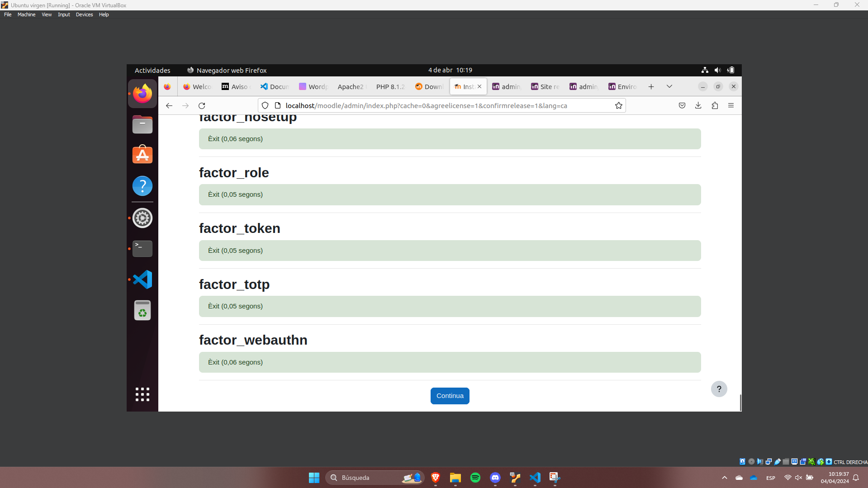Open the terminal from the Ubuntu dock
The height and width of the screenshot is (488, 868).
[x=142, y=248]
